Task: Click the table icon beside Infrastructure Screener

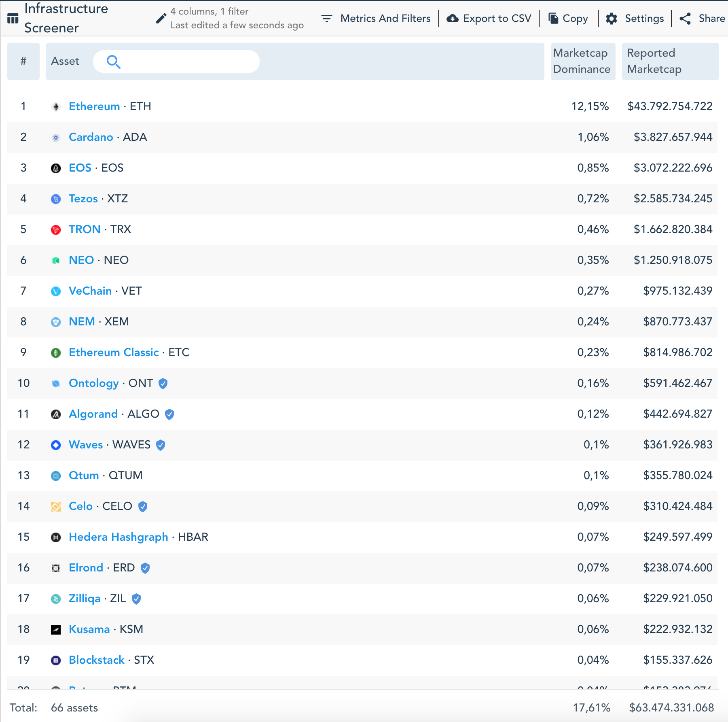Action: 13,18
